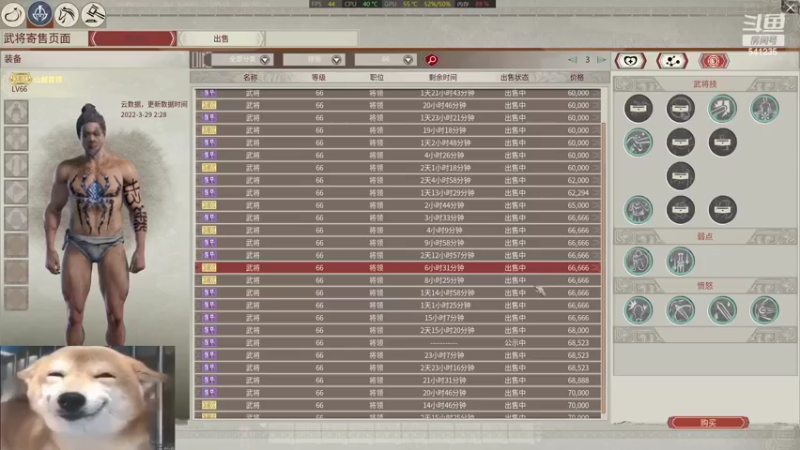800x450 pixels.
Task: Click the teal running-figure skill in 武将技 second row
Action: click(x=638, y=142)
